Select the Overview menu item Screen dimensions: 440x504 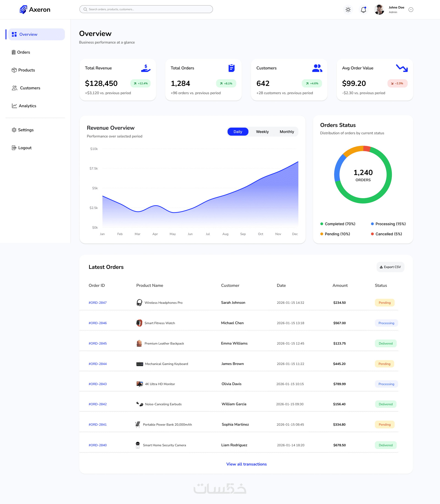coord(36,34)
